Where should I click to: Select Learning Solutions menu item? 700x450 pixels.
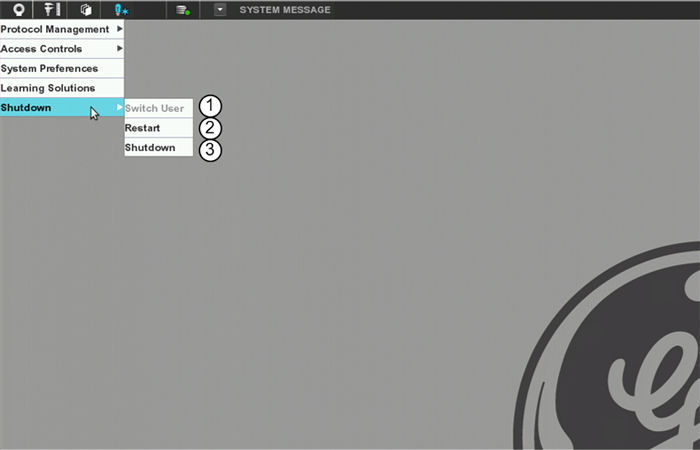(48, 88)
